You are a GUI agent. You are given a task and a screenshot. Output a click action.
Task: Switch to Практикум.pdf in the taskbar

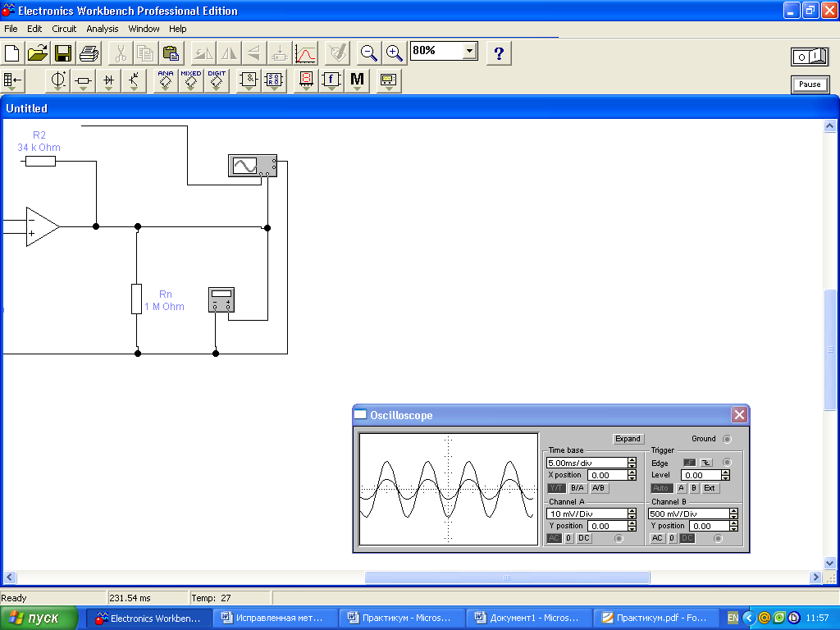[x=655, y=619]
